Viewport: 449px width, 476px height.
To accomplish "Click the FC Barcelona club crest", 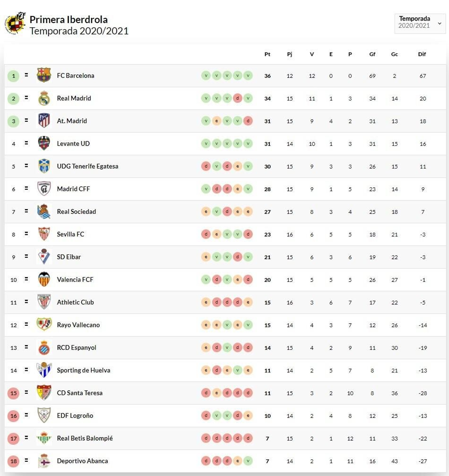I will coord(44,75).
